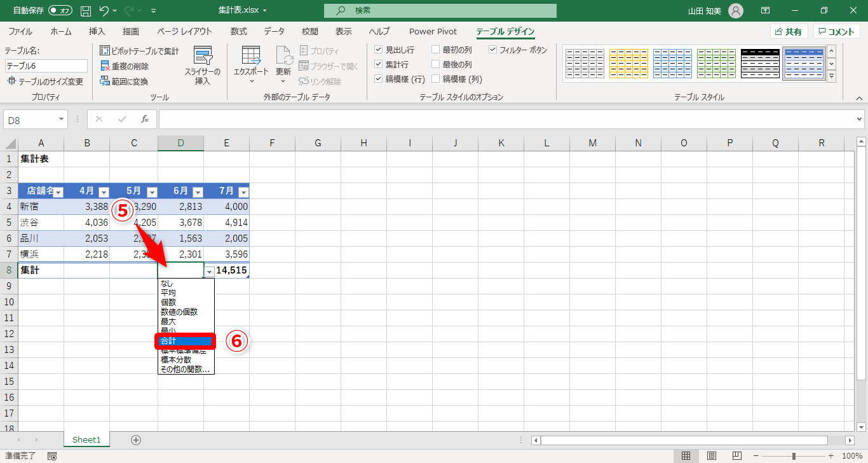This screenshot has width=868, height=463.
Task: Click the total row dropdown arrow in D8
Action: 209,272
